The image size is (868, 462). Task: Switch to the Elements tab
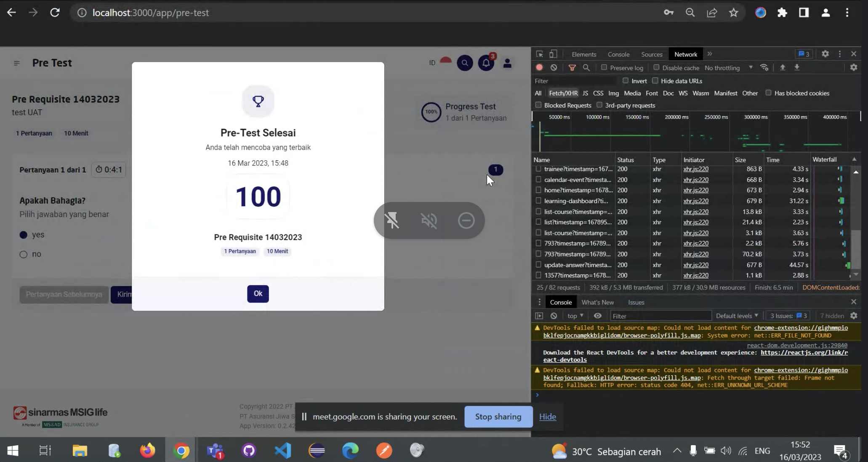(584, 54)
